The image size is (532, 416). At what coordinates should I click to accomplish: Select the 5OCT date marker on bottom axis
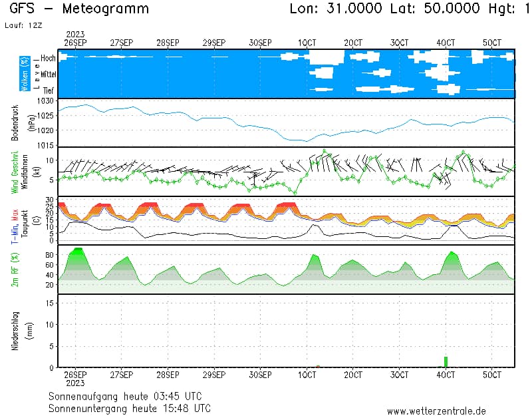pyautogui.click(x=492, y=375)
